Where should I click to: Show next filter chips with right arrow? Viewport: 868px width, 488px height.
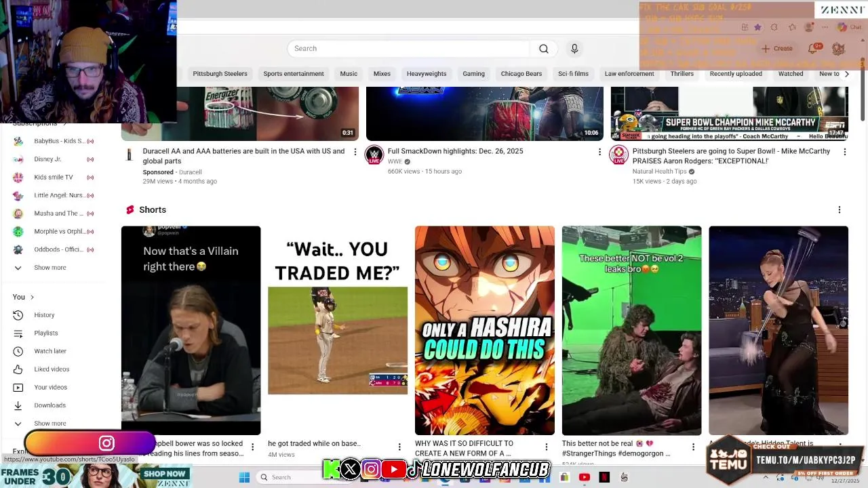[x=846, y=74]
